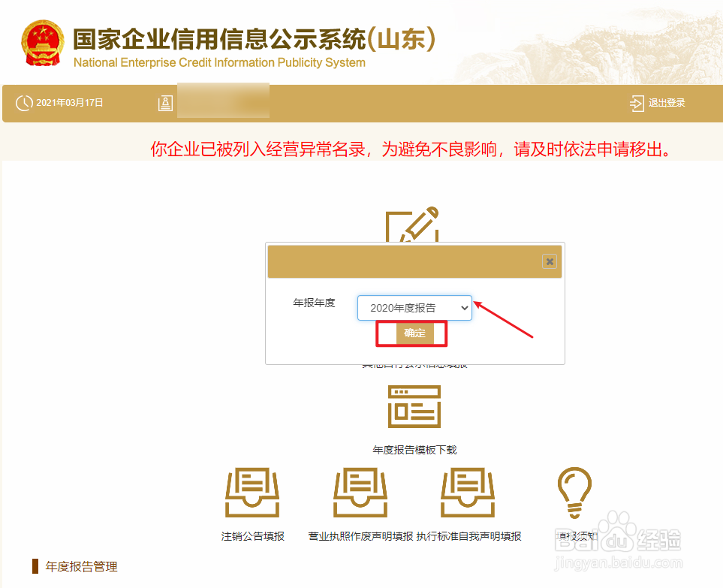Click the 年度报告模板下载 document icon

414,407
